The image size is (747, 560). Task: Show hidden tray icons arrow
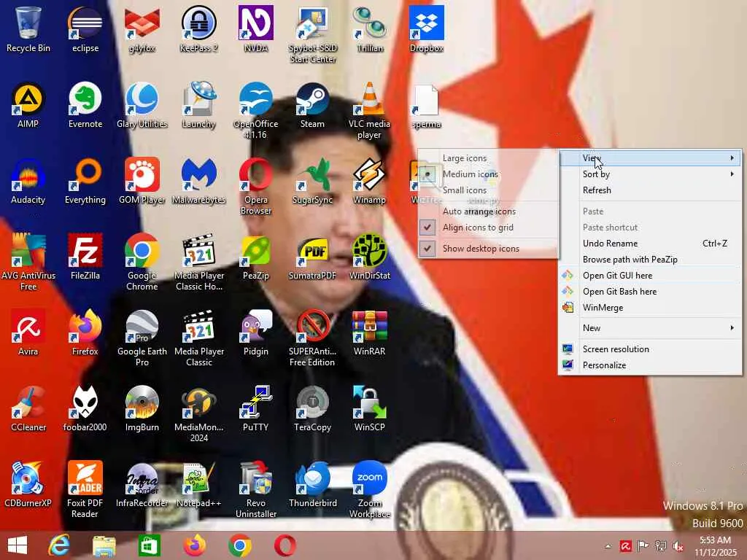pyautogui.click(x=608, y=546)
